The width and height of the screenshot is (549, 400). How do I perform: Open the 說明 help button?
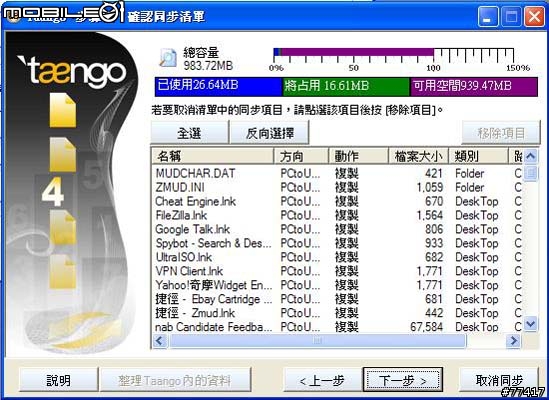(58, 380)
